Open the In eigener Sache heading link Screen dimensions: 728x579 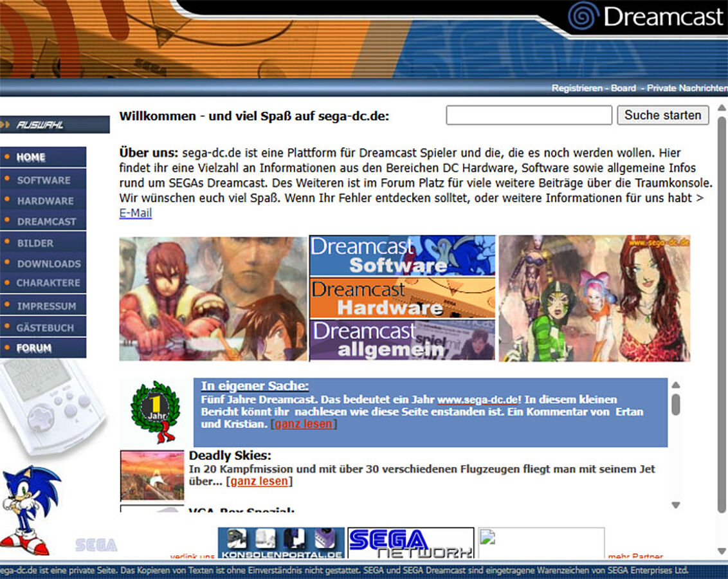point(255,386)
